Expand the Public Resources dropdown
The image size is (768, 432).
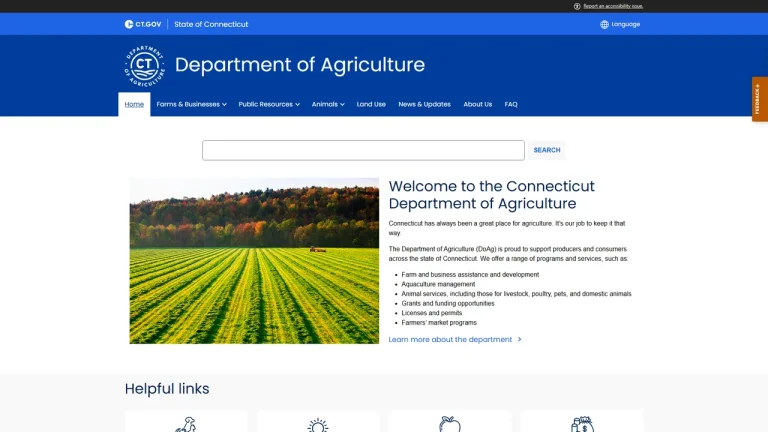point(269,104)
